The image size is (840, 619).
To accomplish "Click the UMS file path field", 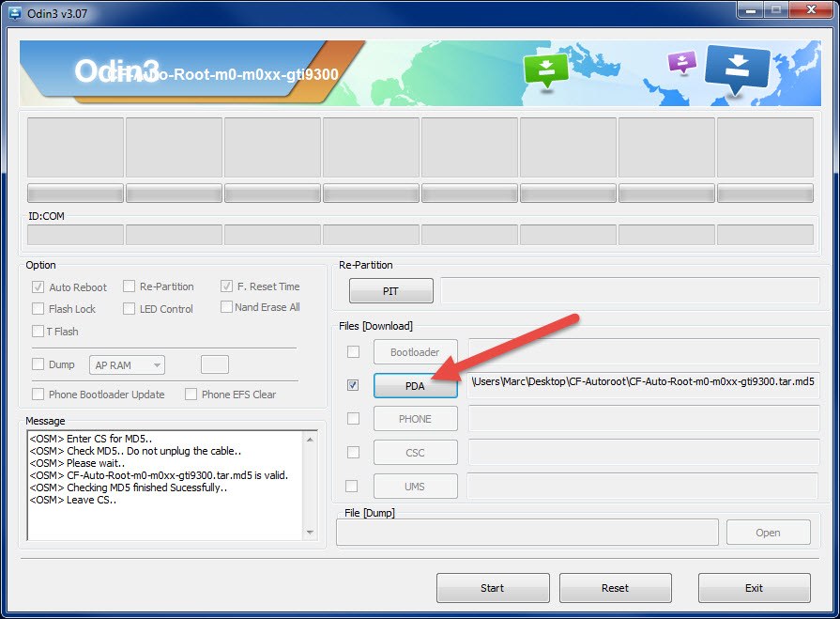I will tap(642, 487).
